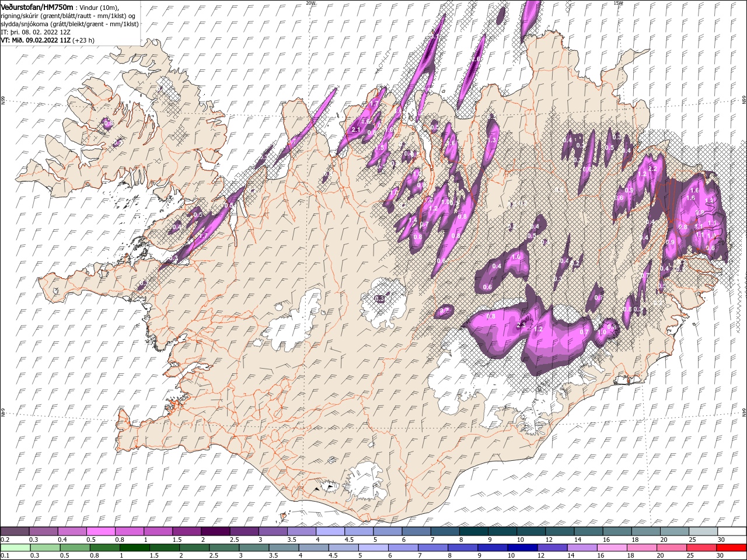This screenshot has height=560, width=747.
Task: Click the 'slydda/snjókoma' description line
Action: [x=69, y=23]
